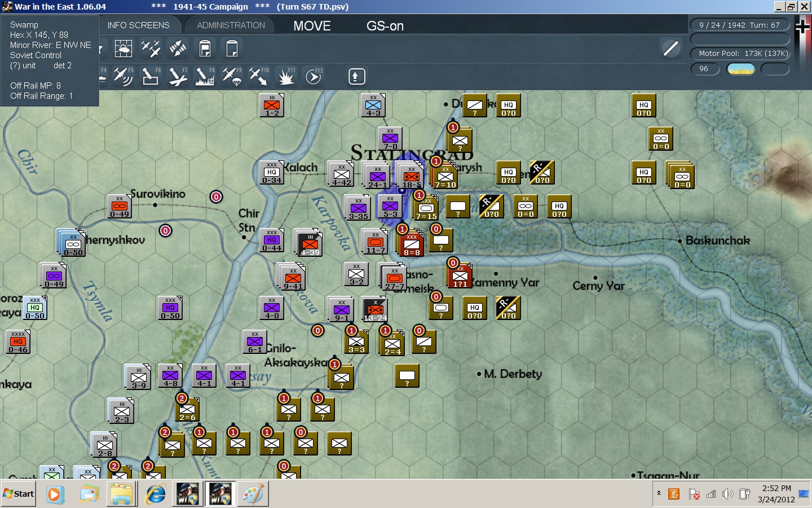
Task: Select the 3-9 regiment counter
Action: click(139, 378)
